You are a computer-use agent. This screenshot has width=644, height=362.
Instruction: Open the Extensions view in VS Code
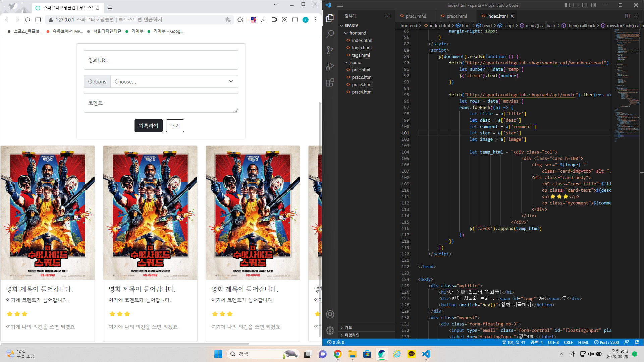[330, 82]
